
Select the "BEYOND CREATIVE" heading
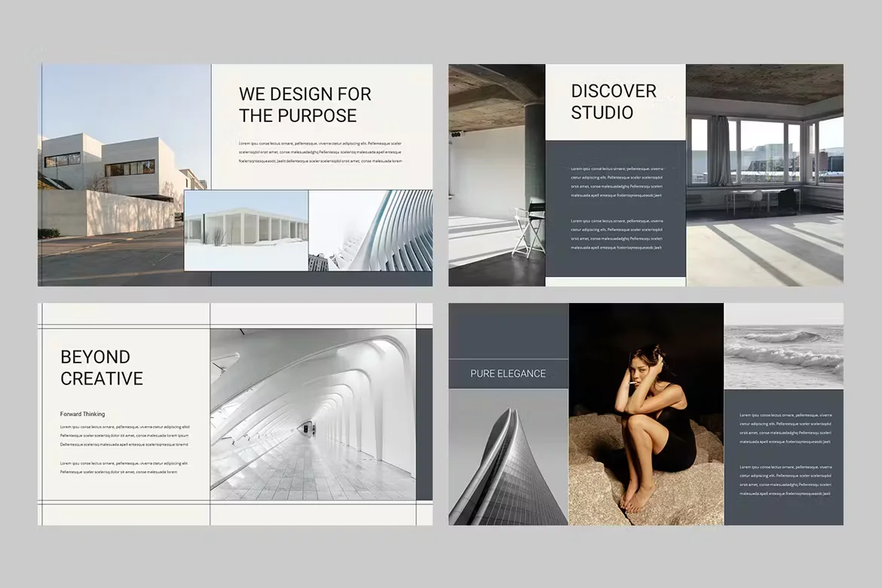click(x=101, y=368)
